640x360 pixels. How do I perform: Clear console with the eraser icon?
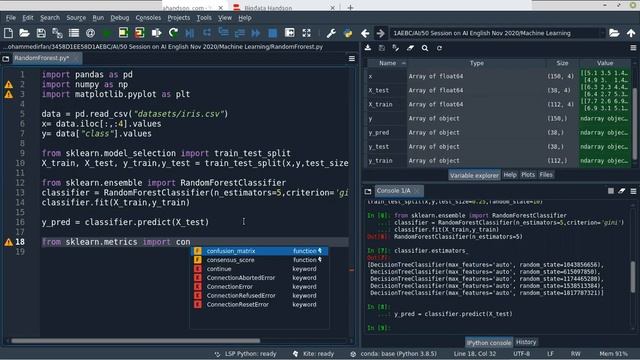point(622,191)
